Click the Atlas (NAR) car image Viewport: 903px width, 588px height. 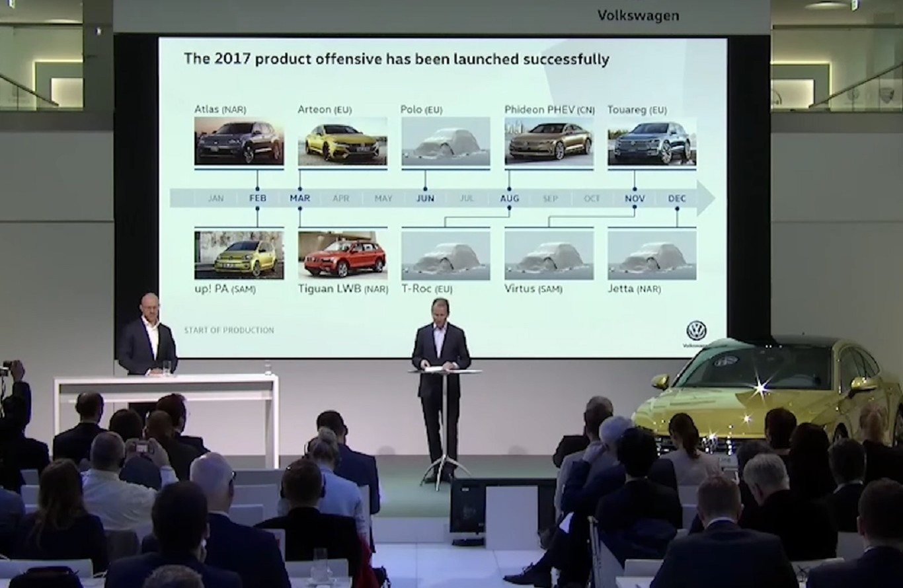point(239,141)
